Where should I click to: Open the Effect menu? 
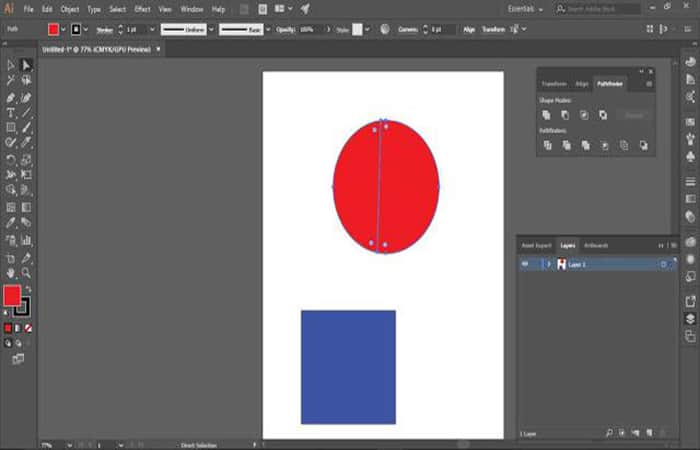[x=142, y=9]
